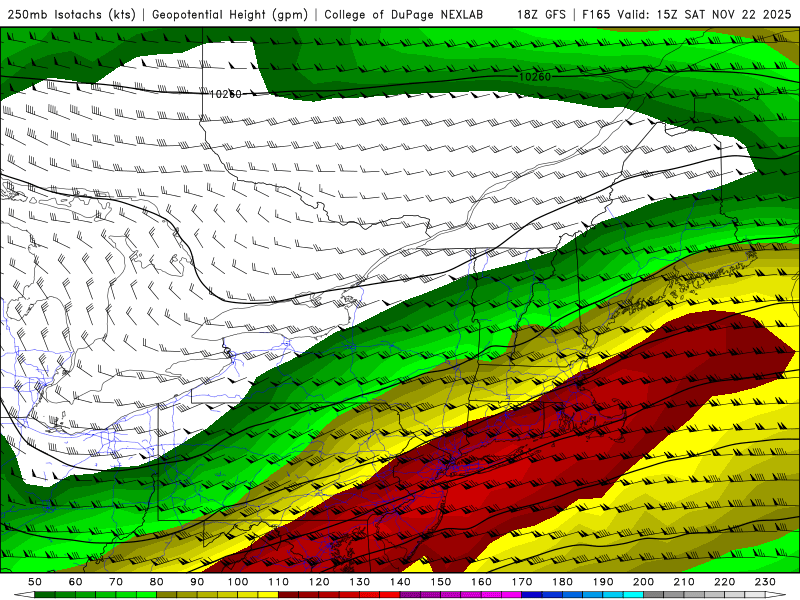The image size is (800, 600).
Task: Click the '210' colorbar label
Action: [684, 582]
